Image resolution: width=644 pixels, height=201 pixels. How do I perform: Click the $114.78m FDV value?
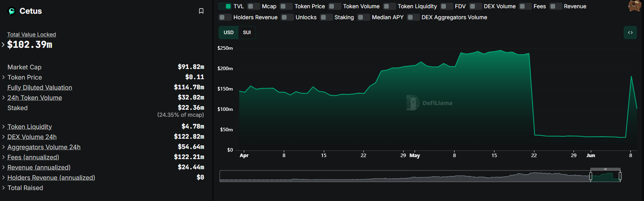[x=189, y=87]
